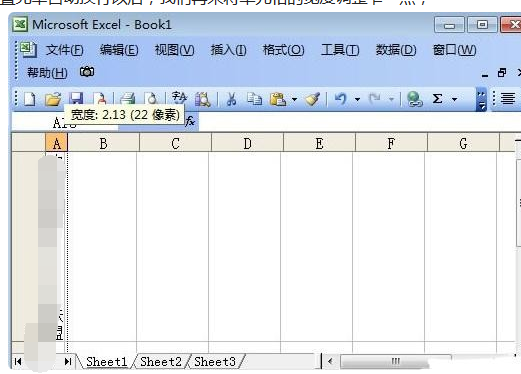Click the horizontal scrollbar left arrow

pyautogui.click(x=330, y=361)
